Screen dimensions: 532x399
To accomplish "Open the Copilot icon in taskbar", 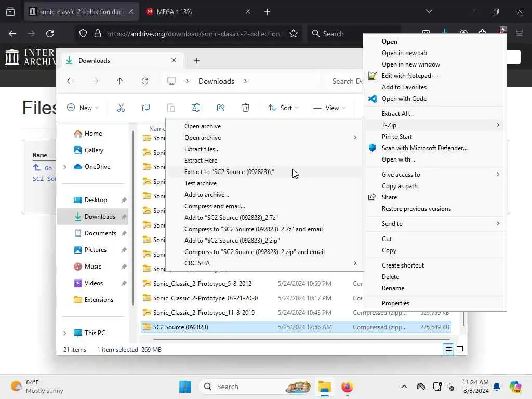I will coord(515,387).
